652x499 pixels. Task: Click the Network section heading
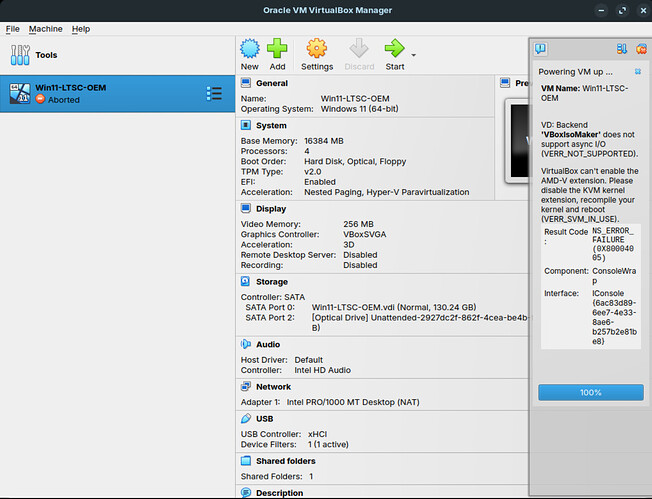[x=273, y=387]
